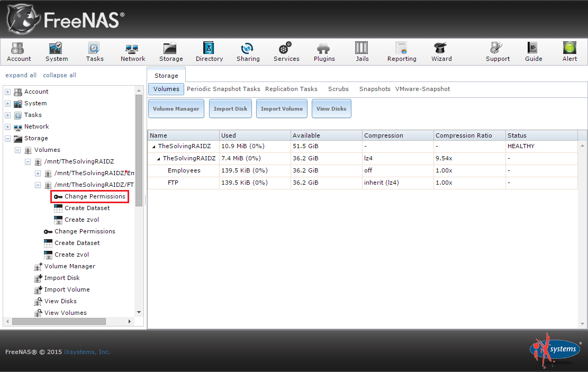The width and height of the screenshot is (588, 372).
Task: Open the Support toolbar icon
Action: (x=497, y=52)
